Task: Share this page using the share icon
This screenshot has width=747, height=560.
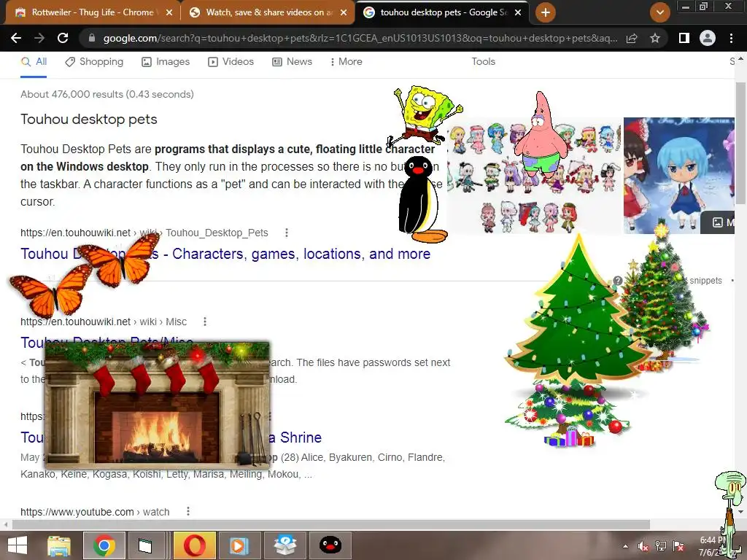Action: tap(632, 38)
